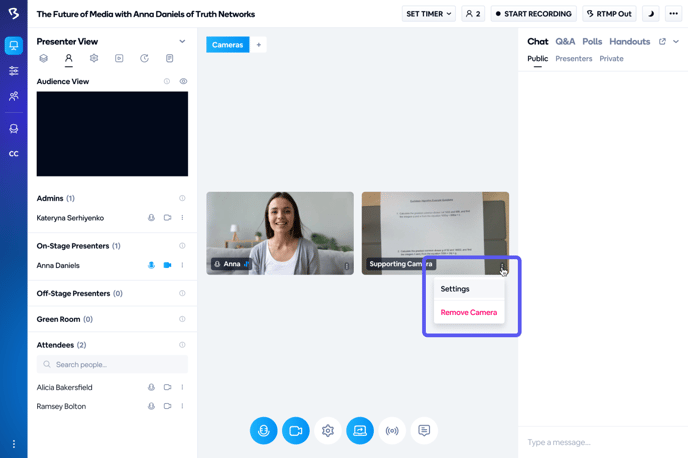Open the people group icon in left sidebar

[x=14, y=96]
